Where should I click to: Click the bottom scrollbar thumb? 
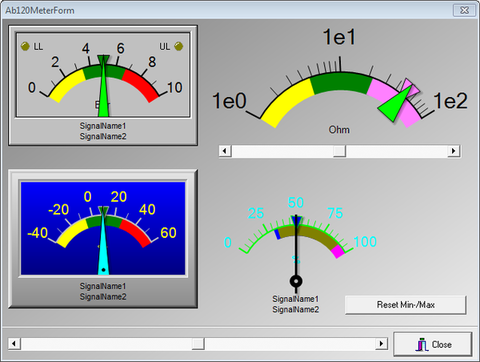coord(198,343)
